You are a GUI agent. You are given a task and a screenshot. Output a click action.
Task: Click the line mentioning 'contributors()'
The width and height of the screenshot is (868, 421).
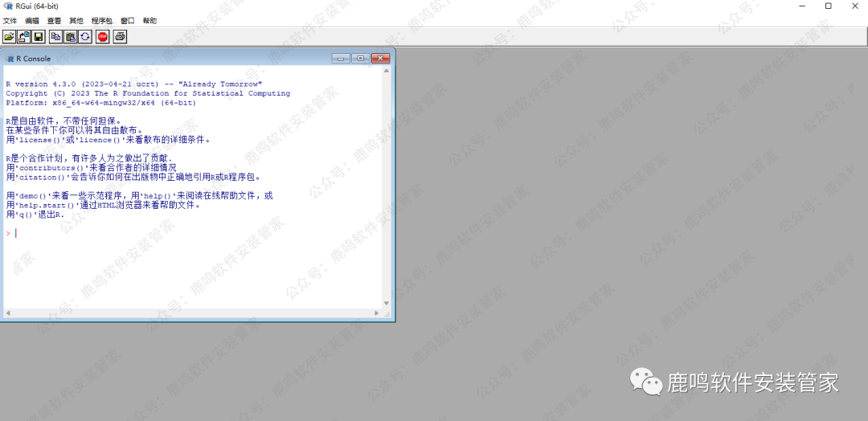point(92,167)
